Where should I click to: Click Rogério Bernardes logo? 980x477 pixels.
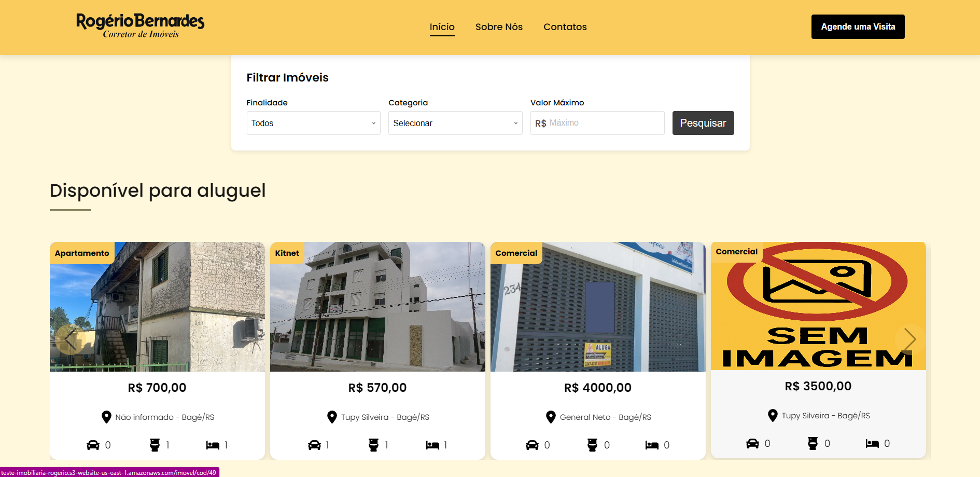tap(140, 26)
